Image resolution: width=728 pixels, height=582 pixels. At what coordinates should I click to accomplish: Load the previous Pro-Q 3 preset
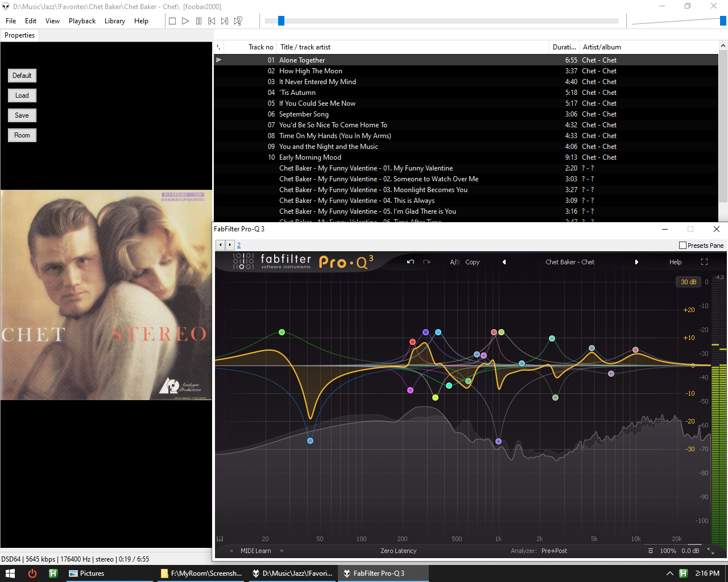pos(504,262)
